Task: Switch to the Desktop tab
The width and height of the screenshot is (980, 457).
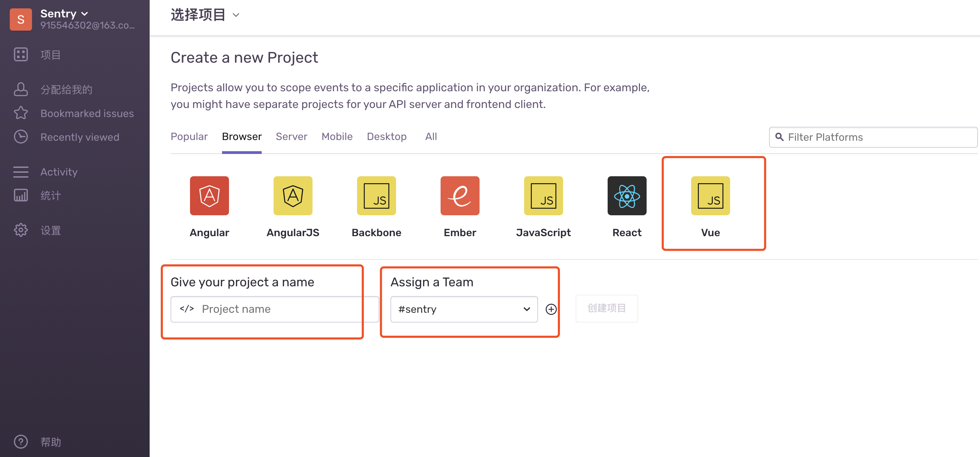Action: [387, 136]
